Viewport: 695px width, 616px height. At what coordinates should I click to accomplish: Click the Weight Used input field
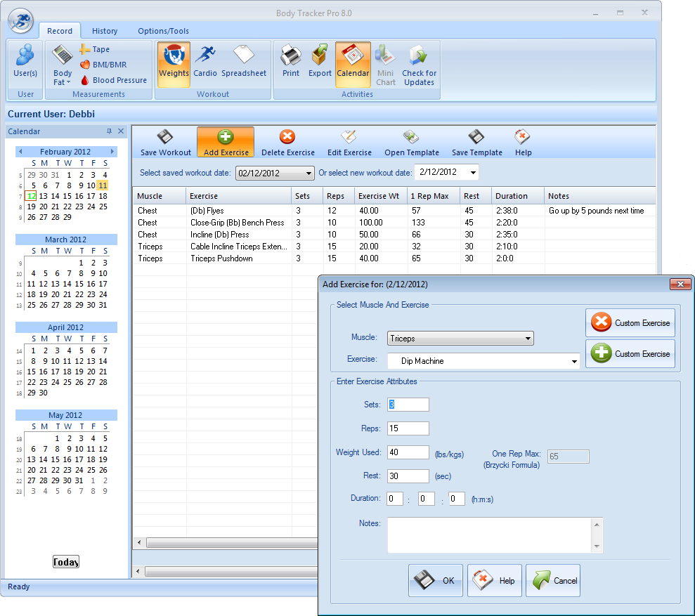pyautogui.click(x=408, y=452)
